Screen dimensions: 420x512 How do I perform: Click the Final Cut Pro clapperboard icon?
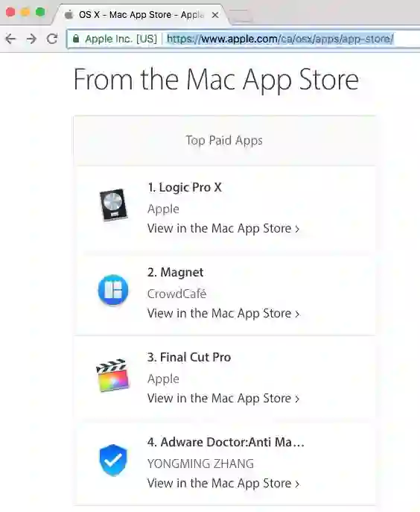[113, 375]
